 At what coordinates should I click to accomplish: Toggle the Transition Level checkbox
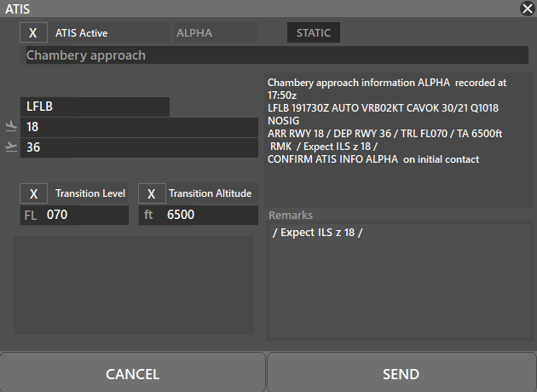pos(33,193)
